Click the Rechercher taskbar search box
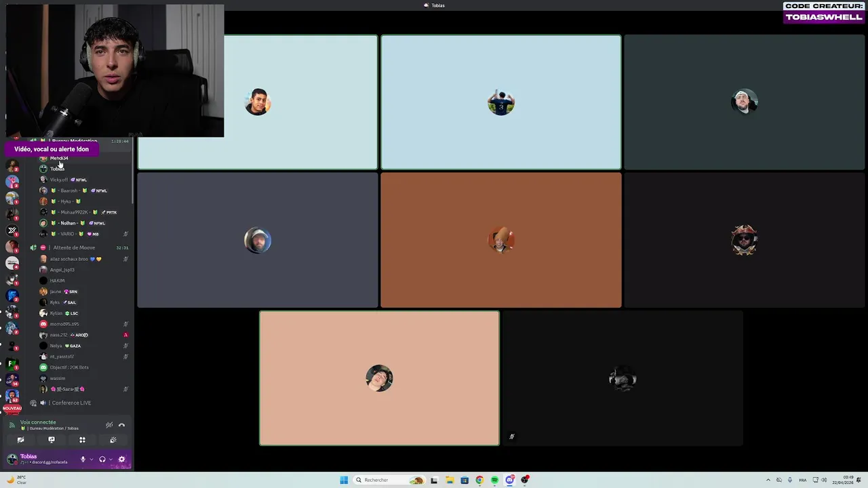The image size is (868, 488). tap(390, 480)
